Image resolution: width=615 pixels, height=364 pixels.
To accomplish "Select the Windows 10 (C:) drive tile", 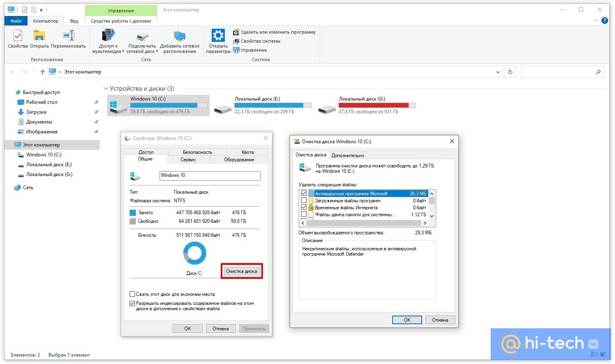I will [x=158, y=105].
